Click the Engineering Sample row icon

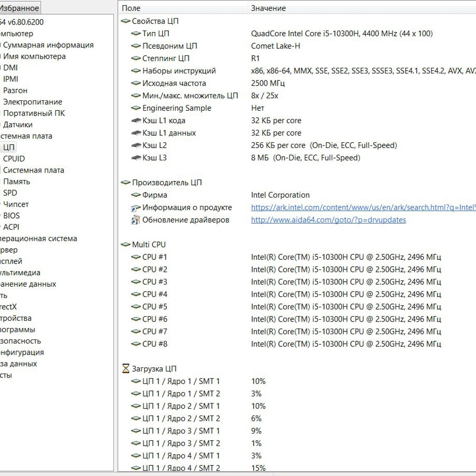point(136,108)
